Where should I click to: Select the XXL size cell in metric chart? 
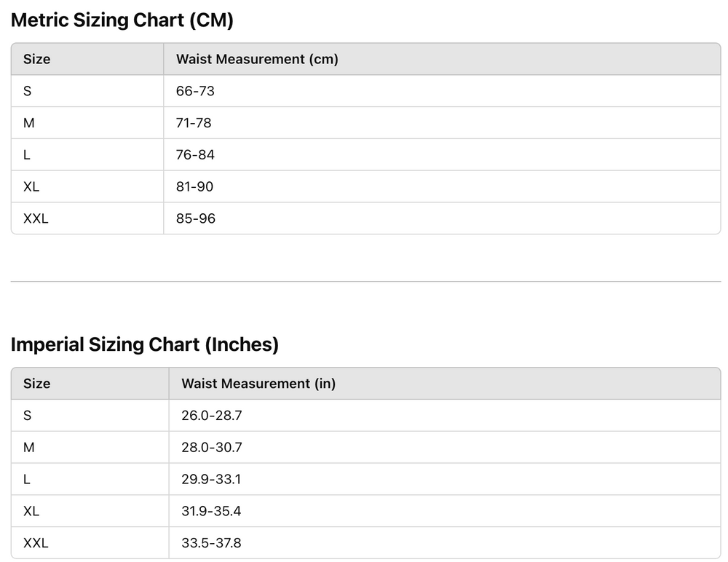coord(36,218)
